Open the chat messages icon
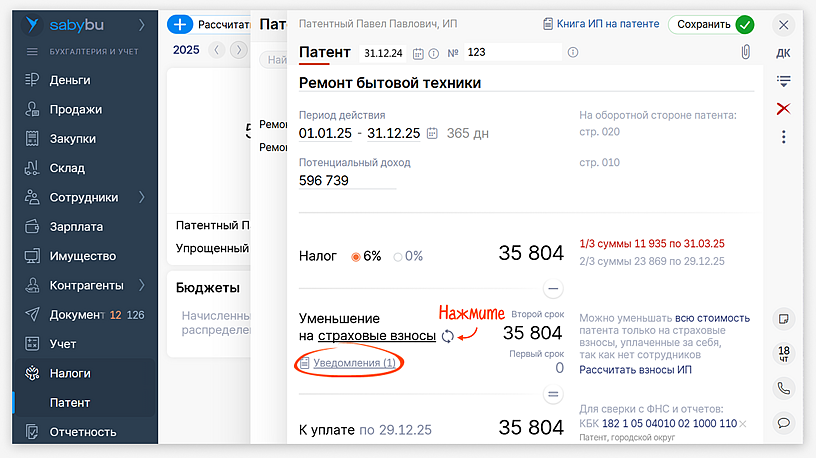Viewport: 816px width, 458px height. [x=783, y=422]
